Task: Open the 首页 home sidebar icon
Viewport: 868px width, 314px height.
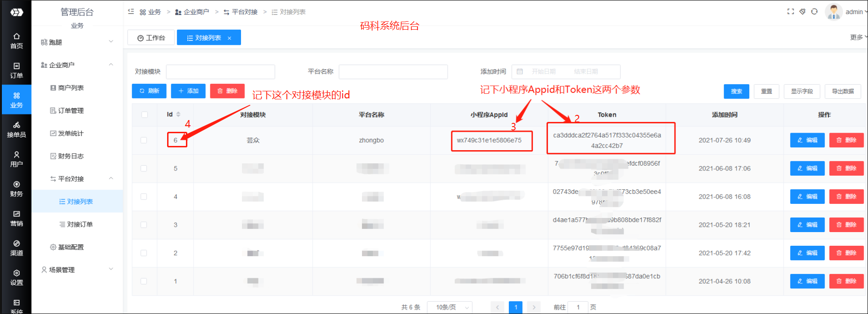Action: point(16,41)
